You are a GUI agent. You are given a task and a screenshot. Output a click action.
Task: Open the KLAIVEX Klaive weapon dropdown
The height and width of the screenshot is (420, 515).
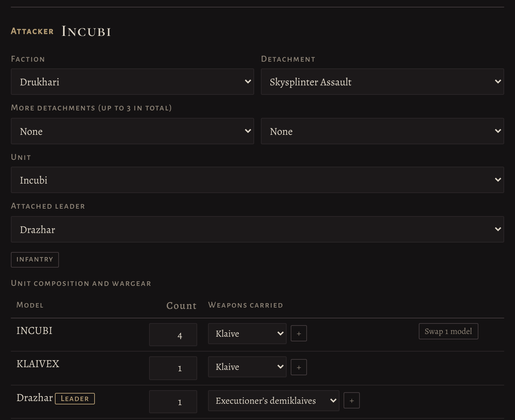click(247, 367)
